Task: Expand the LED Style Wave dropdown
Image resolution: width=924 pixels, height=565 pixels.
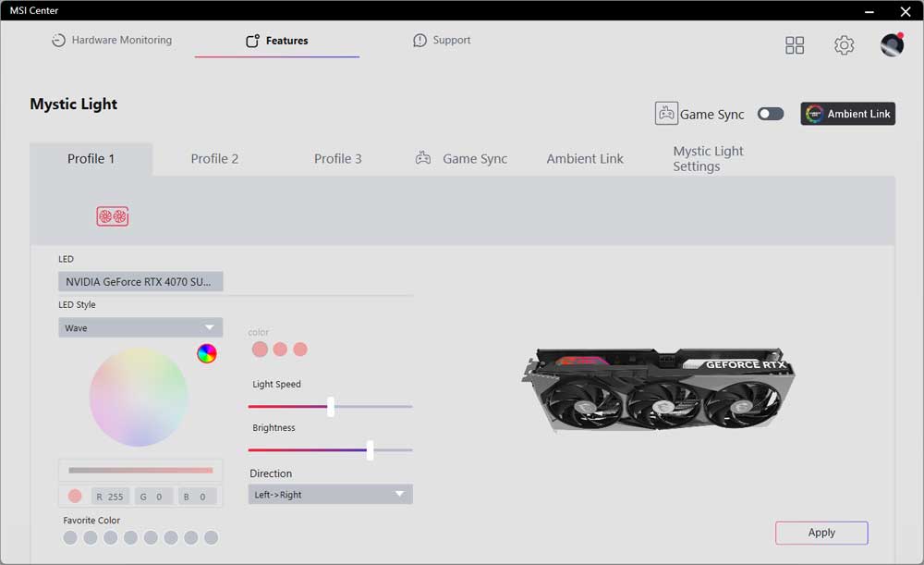Action: click(140, 328)
